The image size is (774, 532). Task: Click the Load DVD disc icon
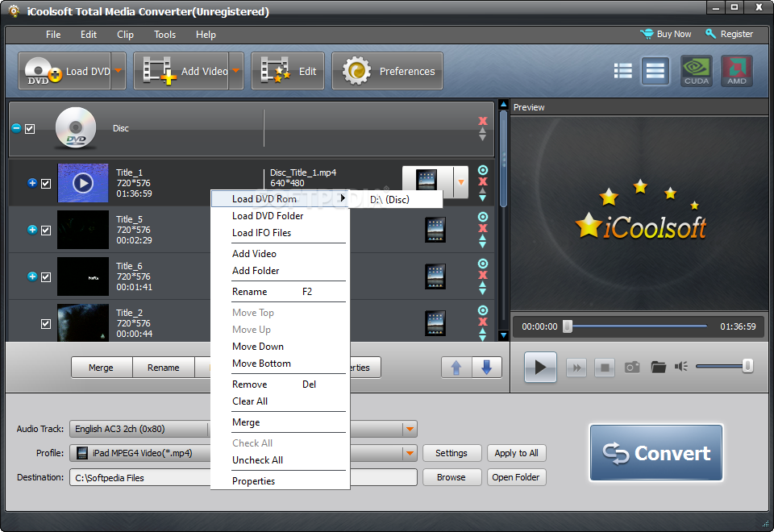(x=43, y=71)
